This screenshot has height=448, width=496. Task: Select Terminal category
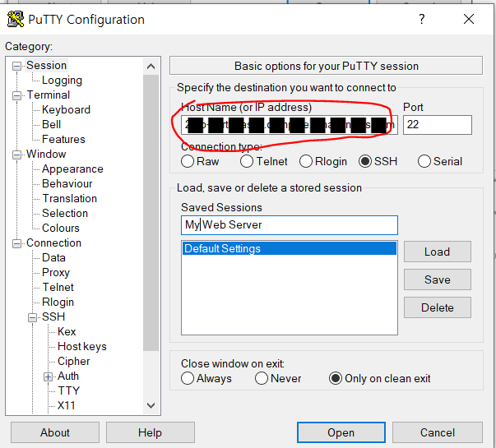click(48, 95)
